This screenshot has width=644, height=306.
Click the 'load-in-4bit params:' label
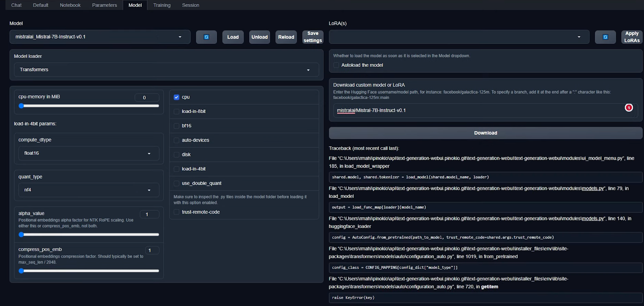(35, 124)
